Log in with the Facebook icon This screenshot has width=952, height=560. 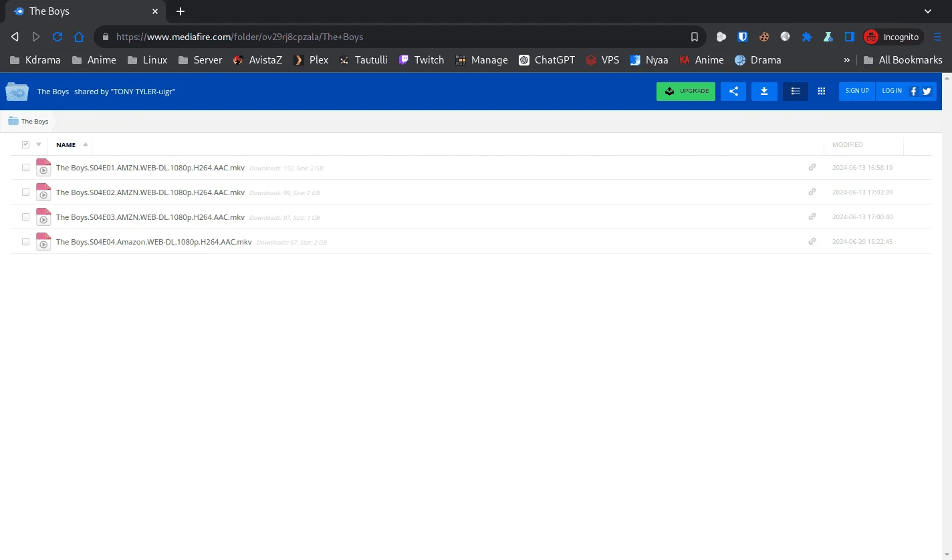tap(913, 92)
